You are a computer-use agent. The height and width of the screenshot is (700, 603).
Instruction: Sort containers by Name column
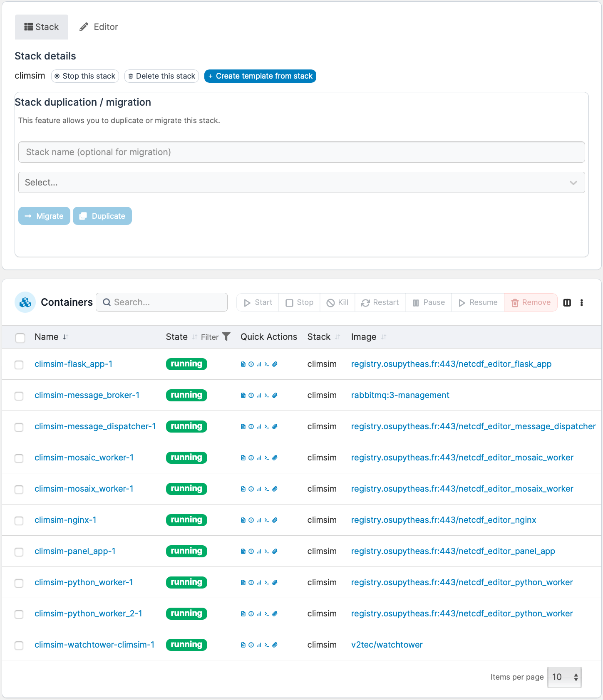click(x=51, y=337)
